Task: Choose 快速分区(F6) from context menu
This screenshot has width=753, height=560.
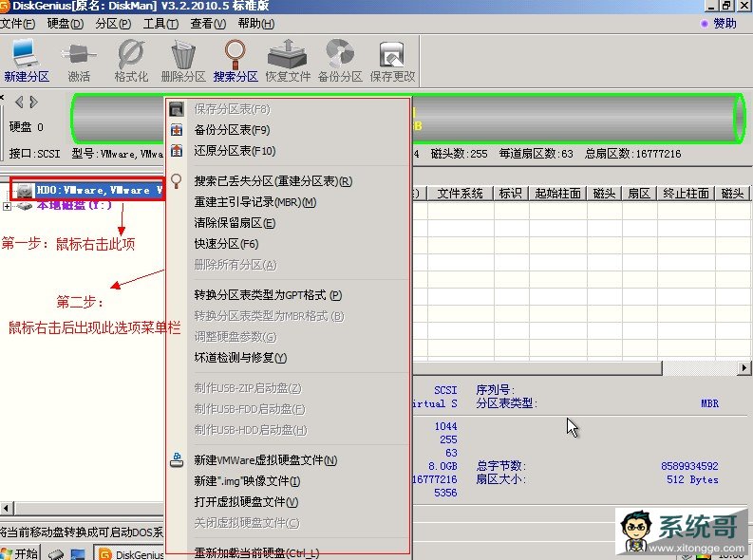Action: click(x=226, y=244)
